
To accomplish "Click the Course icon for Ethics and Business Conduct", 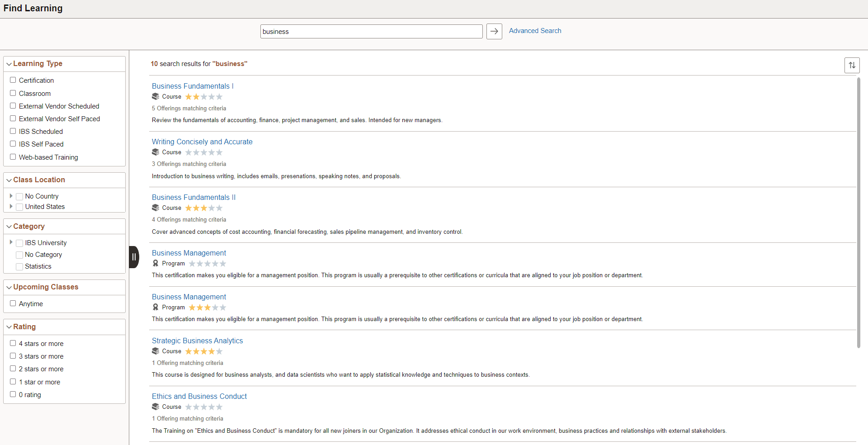I will click(156, 407).
